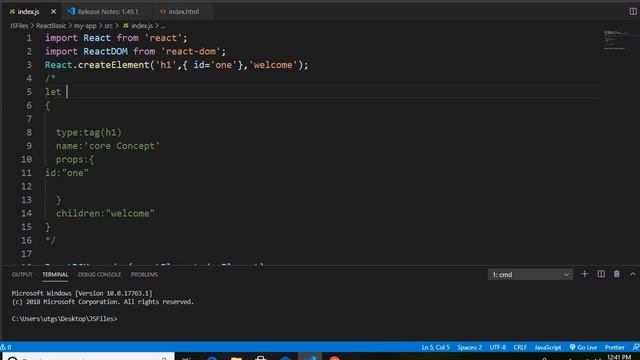
Task: Click "name:'core Concept'" on line 9
Action: pyautogui.click(x=108, y=146)
